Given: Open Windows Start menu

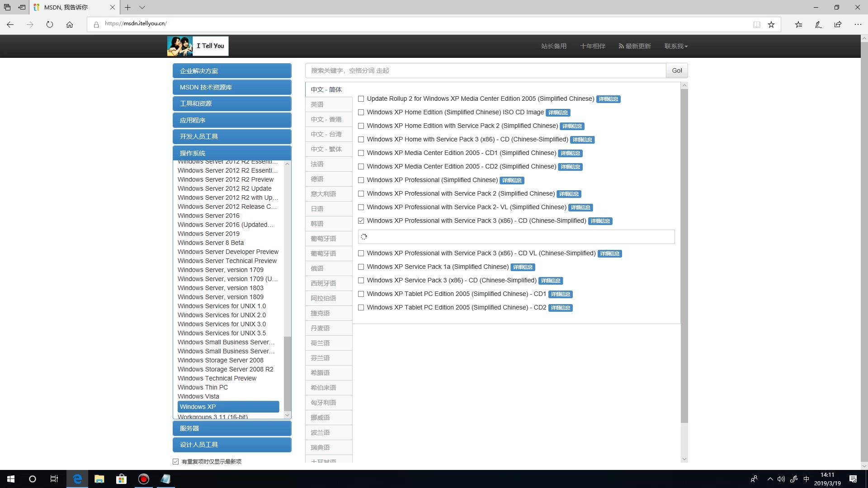Looking at the screenshot, I should coord(11,479).
